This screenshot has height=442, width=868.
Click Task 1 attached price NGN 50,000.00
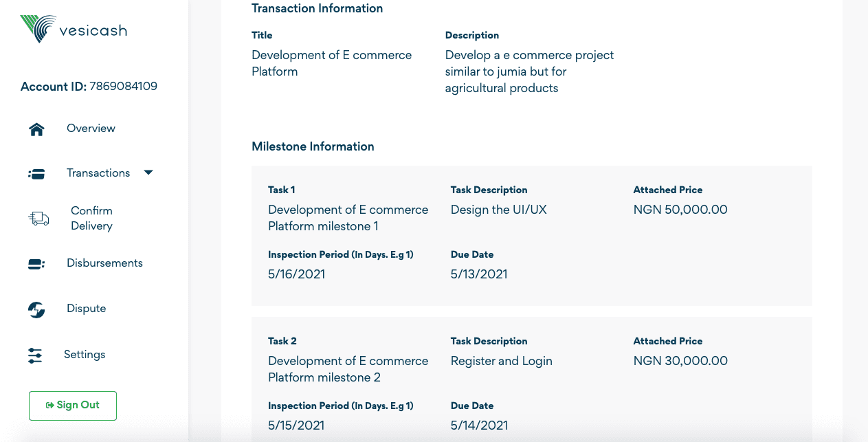(680, 210)
